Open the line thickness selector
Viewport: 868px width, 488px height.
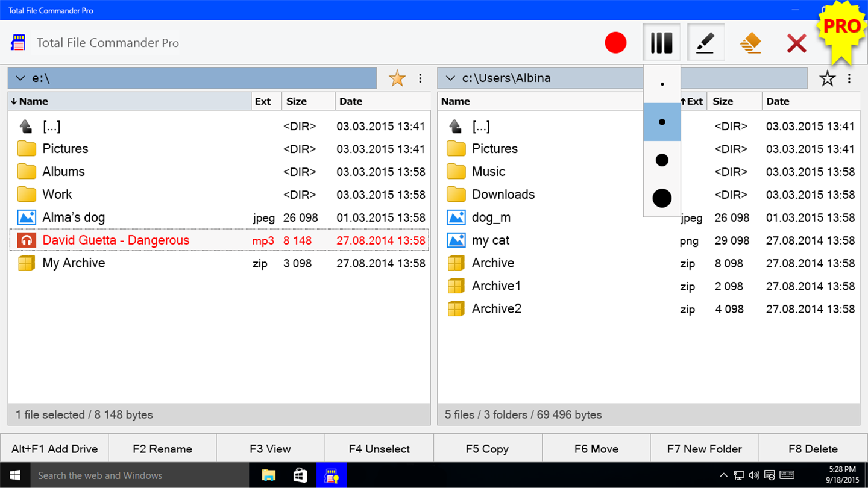661,43
